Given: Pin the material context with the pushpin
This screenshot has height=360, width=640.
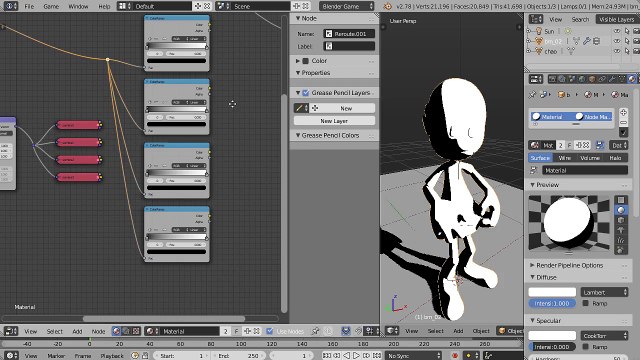Looking at the screenshot, I should click(532, 95).
